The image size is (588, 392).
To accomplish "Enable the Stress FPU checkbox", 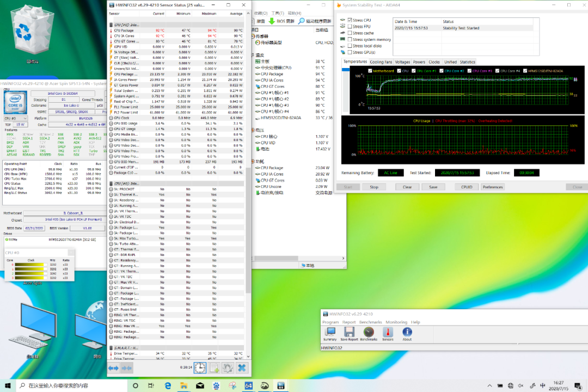I will coord(350,26).
